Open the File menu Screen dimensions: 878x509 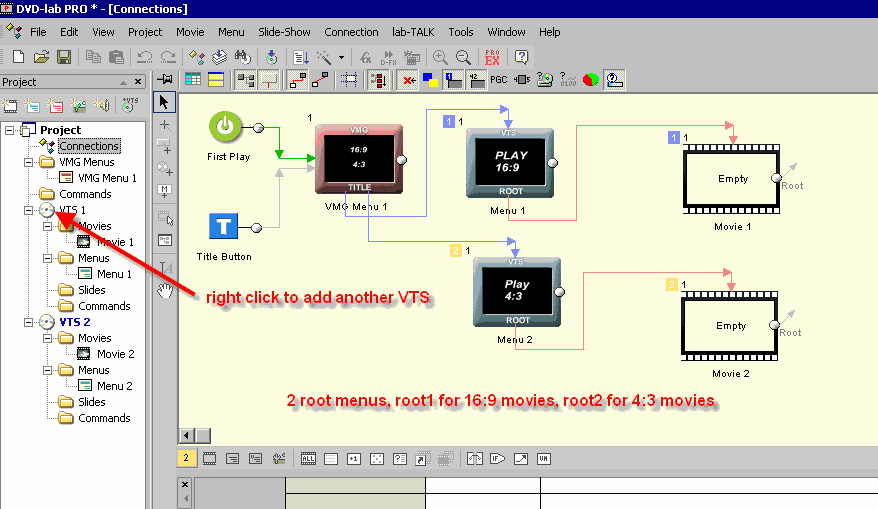[x=38, y=32]
